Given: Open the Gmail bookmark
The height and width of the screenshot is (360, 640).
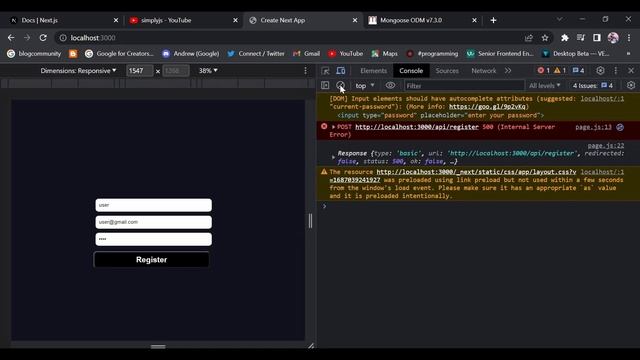Looking at the screenshot, I should point(307,53).
